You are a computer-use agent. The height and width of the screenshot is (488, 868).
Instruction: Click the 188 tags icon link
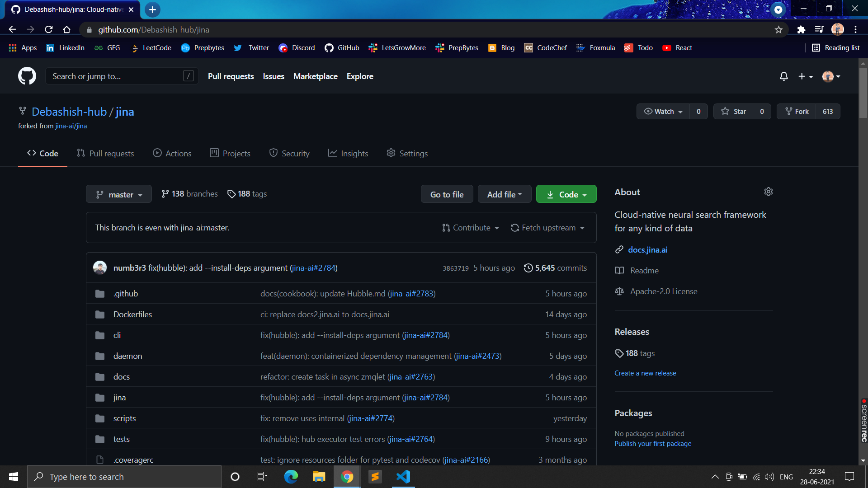pos(247,194)
